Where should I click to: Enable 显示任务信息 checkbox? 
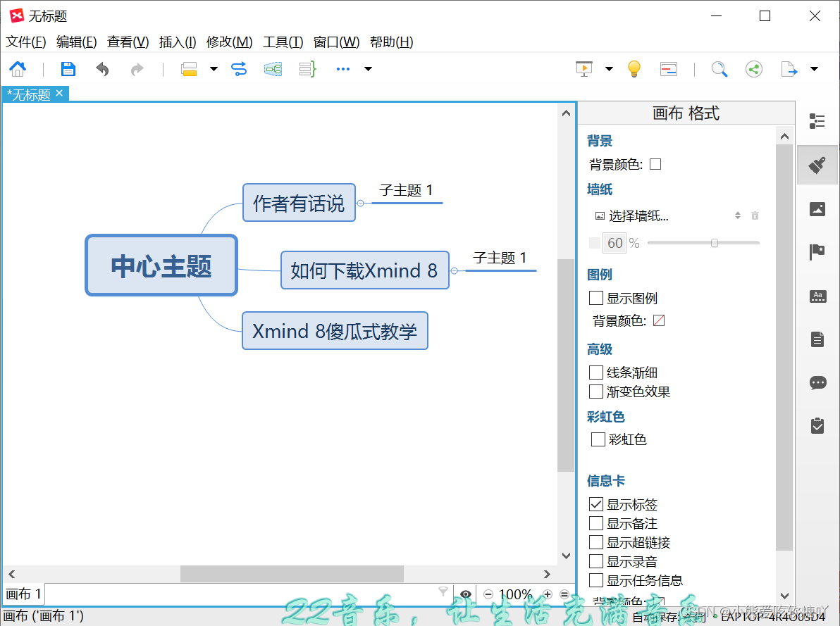(x=595, y=580)
